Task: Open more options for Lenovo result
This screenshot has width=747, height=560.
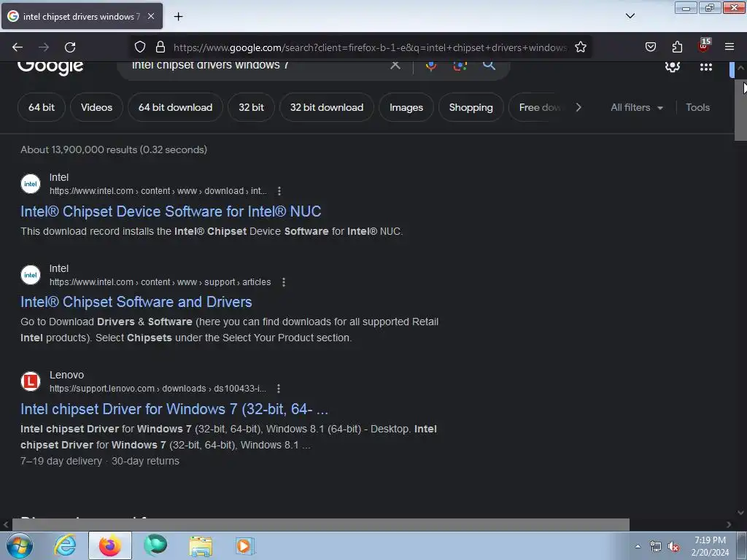Action: (x=279, y=389)
